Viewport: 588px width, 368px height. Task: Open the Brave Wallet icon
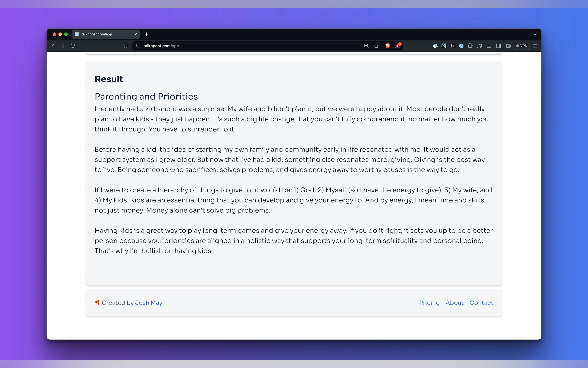508,46
